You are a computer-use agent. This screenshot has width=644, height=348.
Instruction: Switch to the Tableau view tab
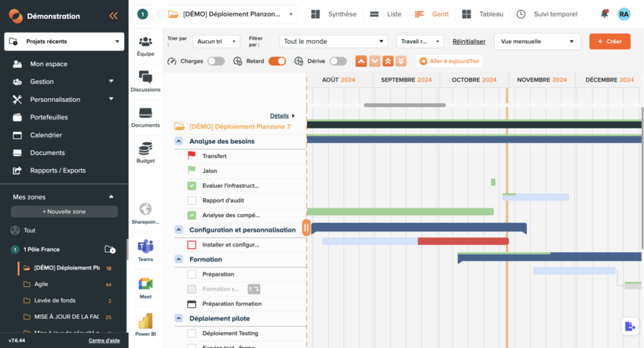click(x=483, y=14)
